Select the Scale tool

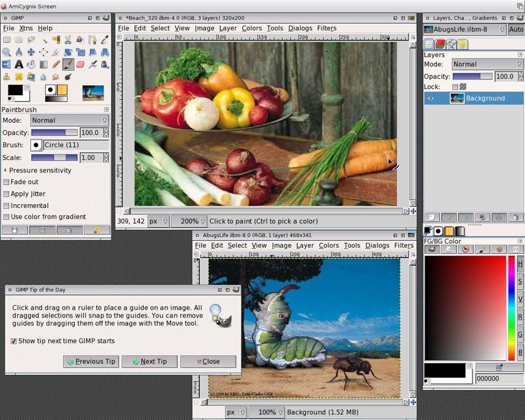point(80,52)
